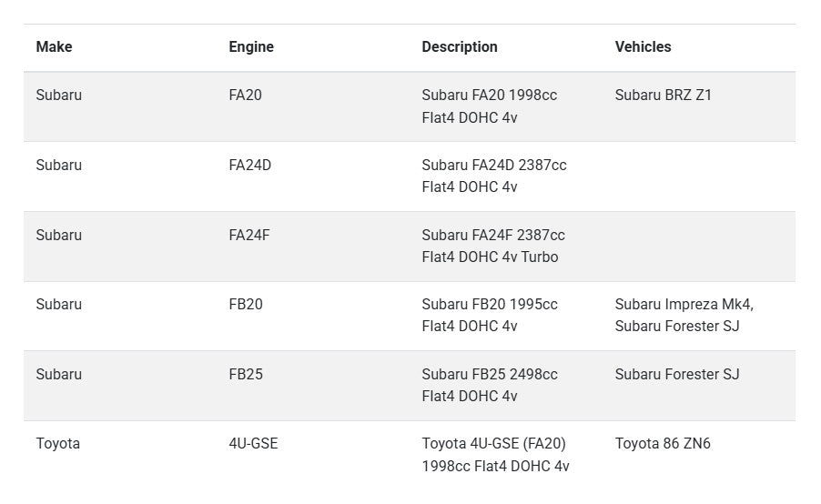Click the Make column header
Viewport: 821px width, 504px height.
pos(54,47)
